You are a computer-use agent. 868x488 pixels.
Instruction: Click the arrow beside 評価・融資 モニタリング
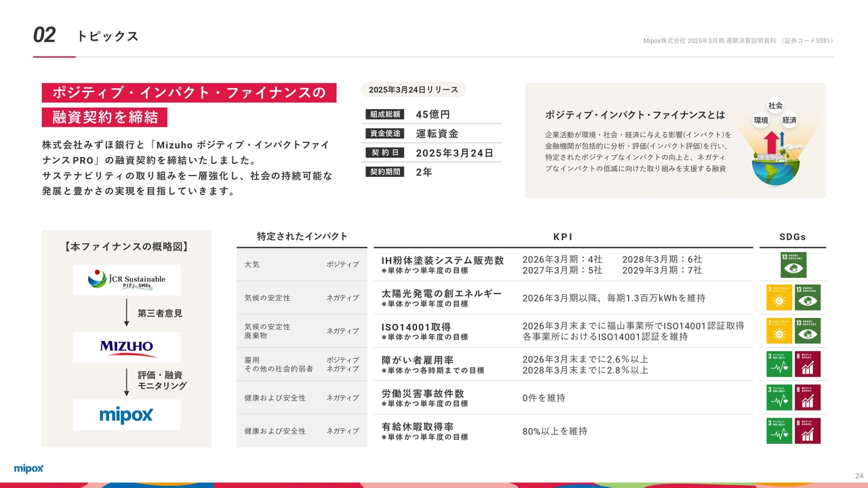click(127, 381)
